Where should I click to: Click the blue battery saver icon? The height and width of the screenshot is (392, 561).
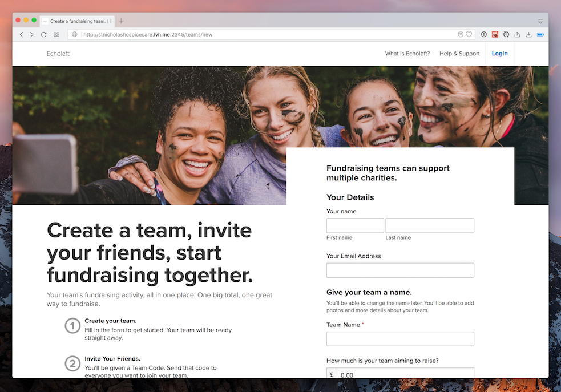(540, 35)
